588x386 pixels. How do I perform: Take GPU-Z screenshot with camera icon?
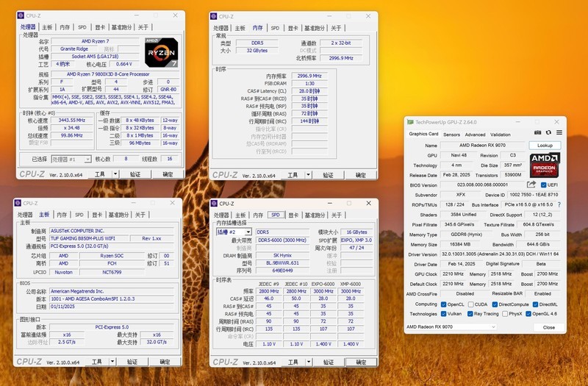(x=538, y=132)
